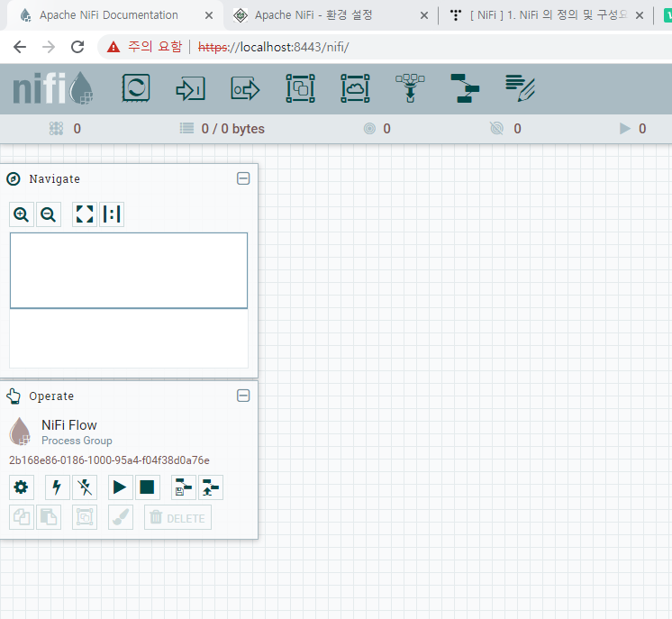Close the Apache NiFi Documentation tab

point(209,15)
